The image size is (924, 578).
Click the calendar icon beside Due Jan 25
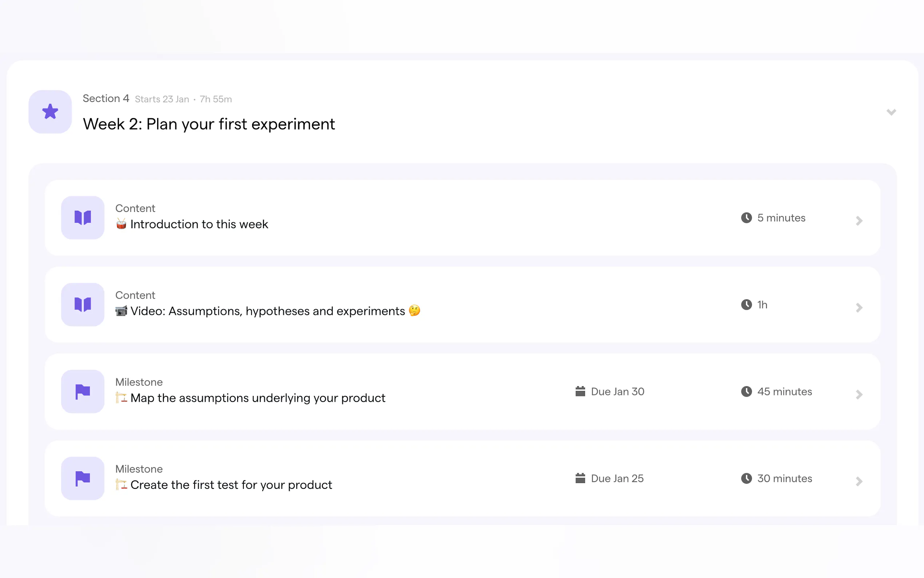coord(580,478)
